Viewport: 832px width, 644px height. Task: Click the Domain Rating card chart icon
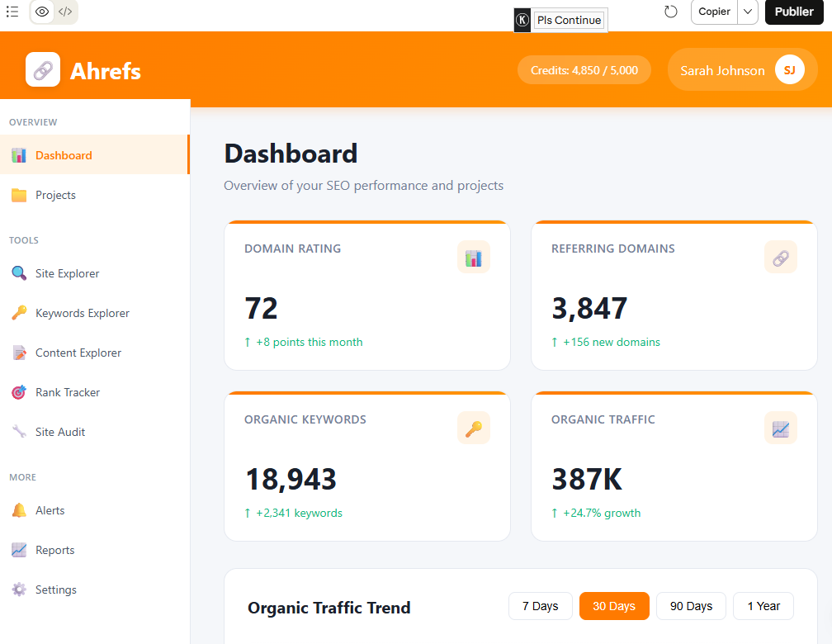(x=473, y=258)
